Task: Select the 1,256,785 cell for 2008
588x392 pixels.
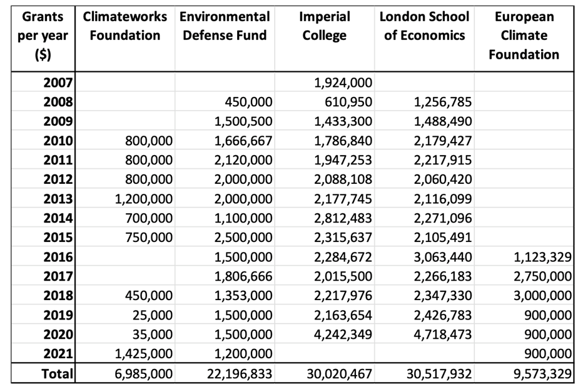Action: [442, 102]
